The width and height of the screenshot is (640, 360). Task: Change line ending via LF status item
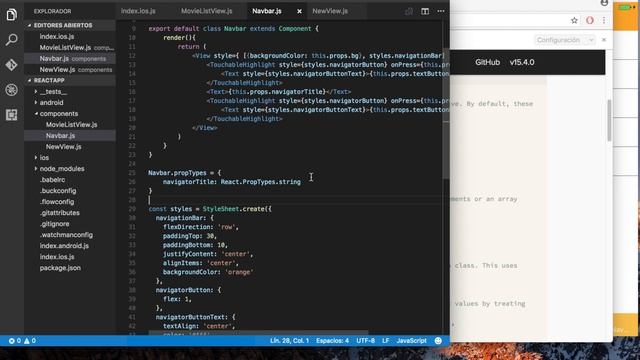(x=385, y=340)
